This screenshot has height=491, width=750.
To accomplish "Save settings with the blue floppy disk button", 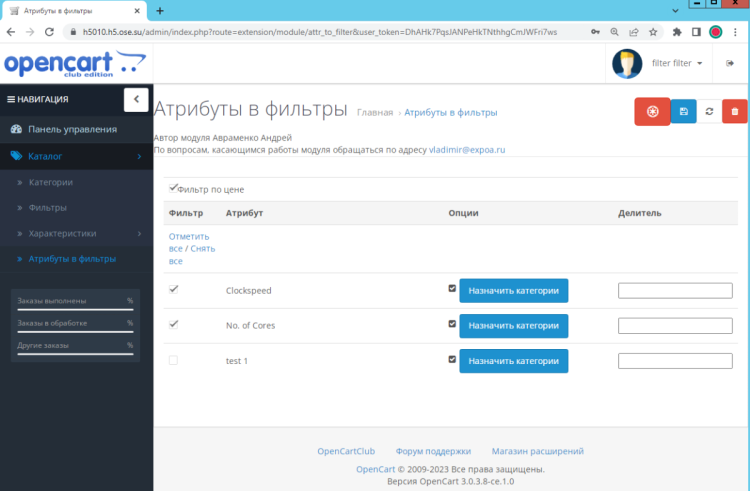I will [x=683, y=112].
